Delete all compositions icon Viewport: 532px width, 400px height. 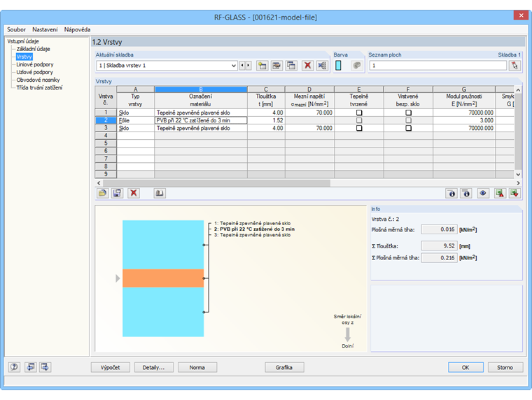[x=322, y=66]
